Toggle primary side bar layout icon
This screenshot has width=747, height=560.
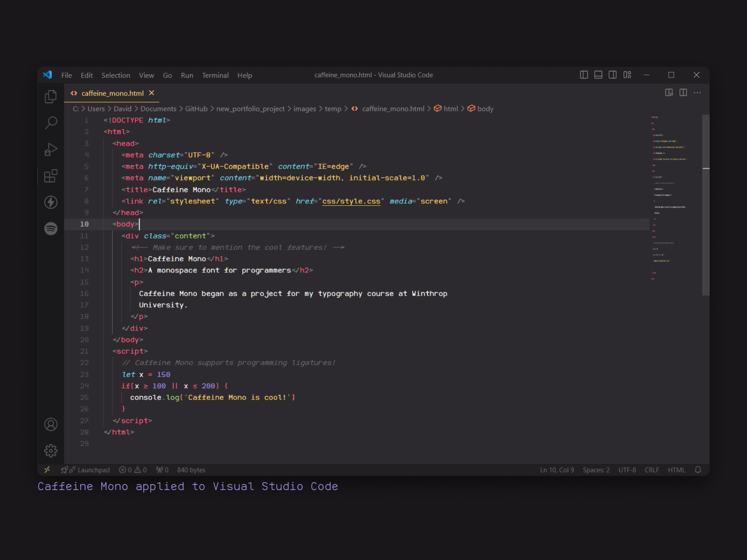[584, 75]
